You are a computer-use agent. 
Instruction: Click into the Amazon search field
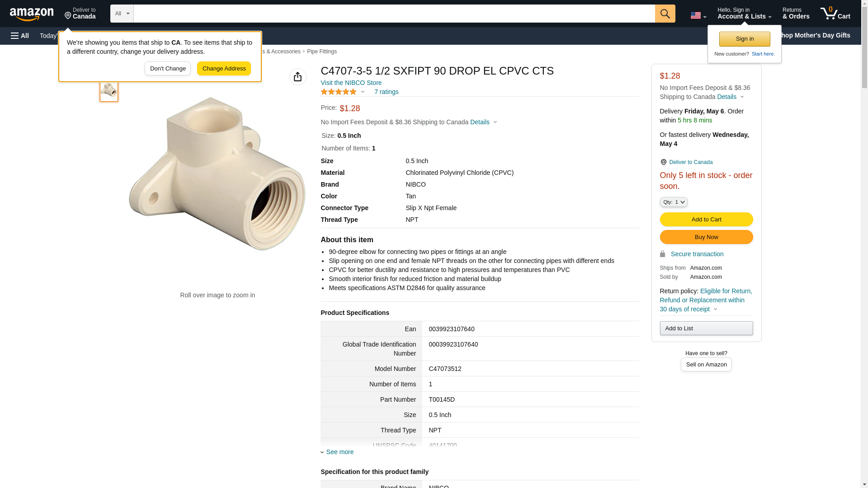pos(394,14)
